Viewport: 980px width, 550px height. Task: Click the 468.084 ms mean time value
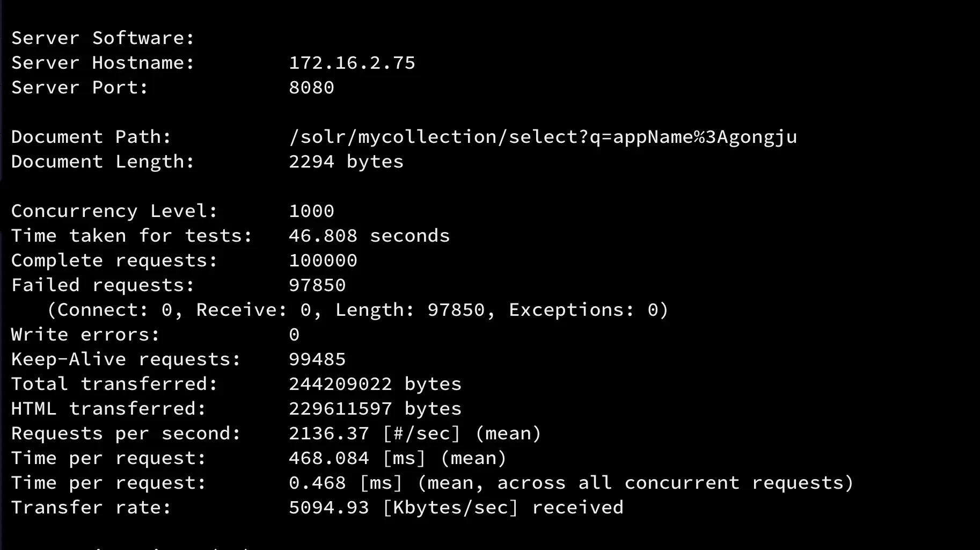point(328,458)
